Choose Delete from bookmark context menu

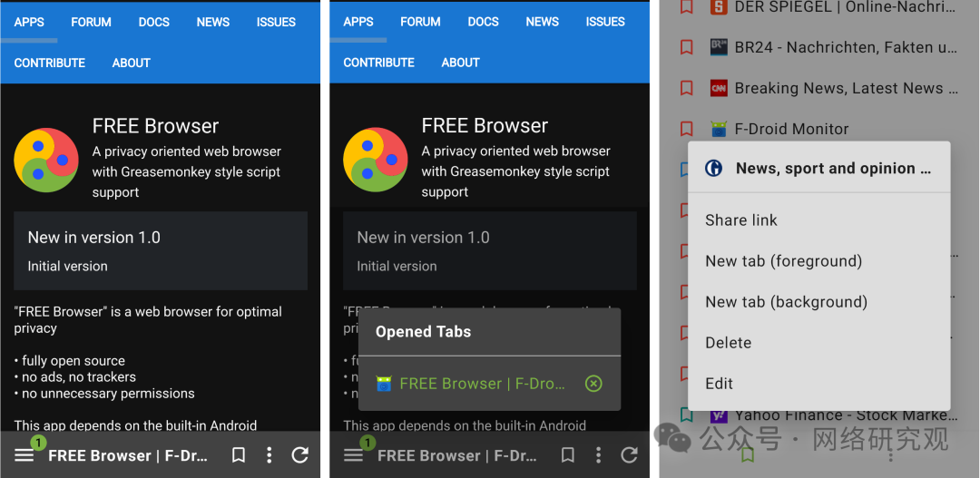[x=818, y=343]
